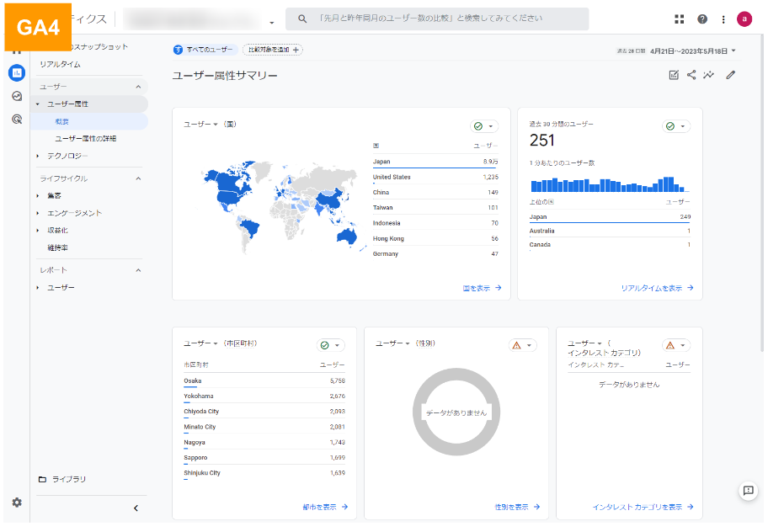
Task: Open ライブラリ in the sidebar
Action: pos(68,479)
